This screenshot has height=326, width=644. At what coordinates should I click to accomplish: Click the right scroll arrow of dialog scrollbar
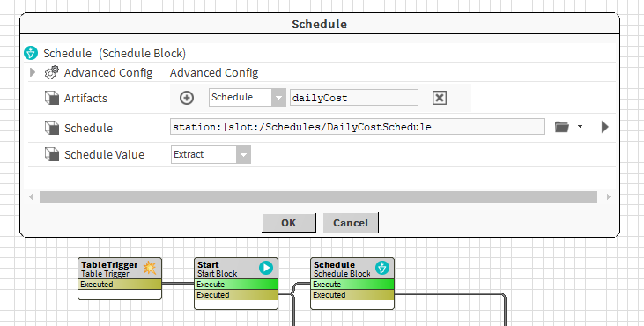click(x=608, y=196)
